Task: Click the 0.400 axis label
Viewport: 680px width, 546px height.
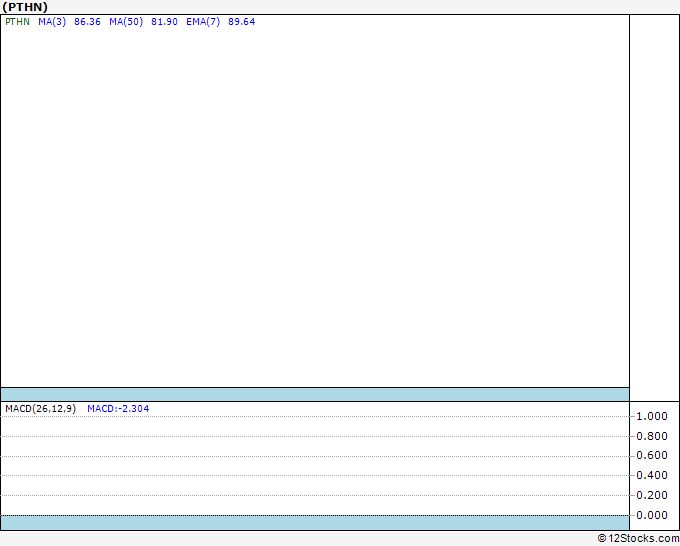Action: click(652, 475)
